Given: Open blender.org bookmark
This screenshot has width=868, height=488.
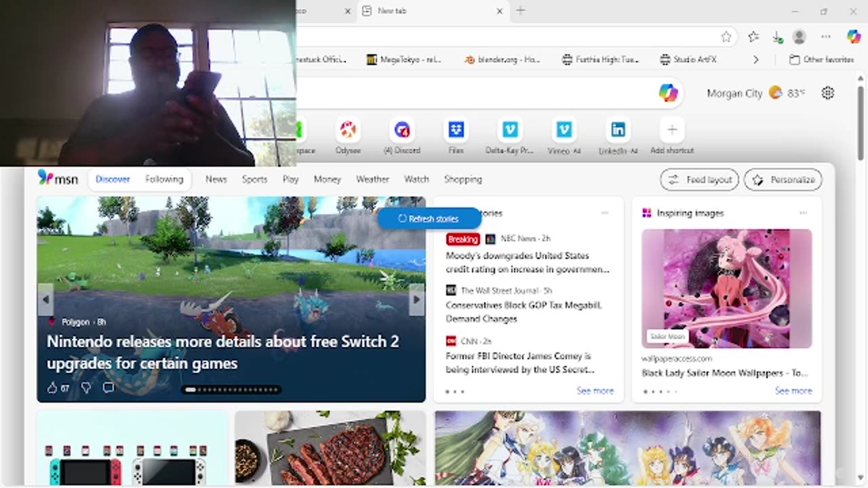Looking at the screenshot, I should (502, 60).
